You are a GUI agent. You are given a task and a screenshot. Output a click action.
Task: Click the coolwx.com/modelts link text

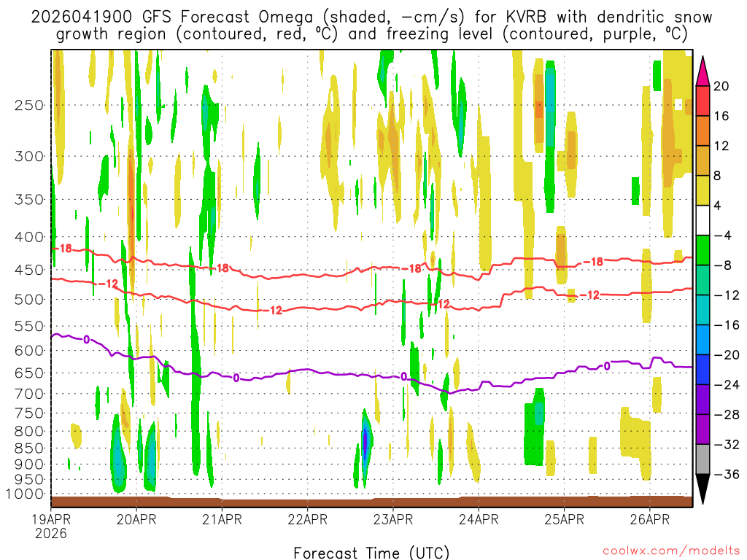click(671, 551)
